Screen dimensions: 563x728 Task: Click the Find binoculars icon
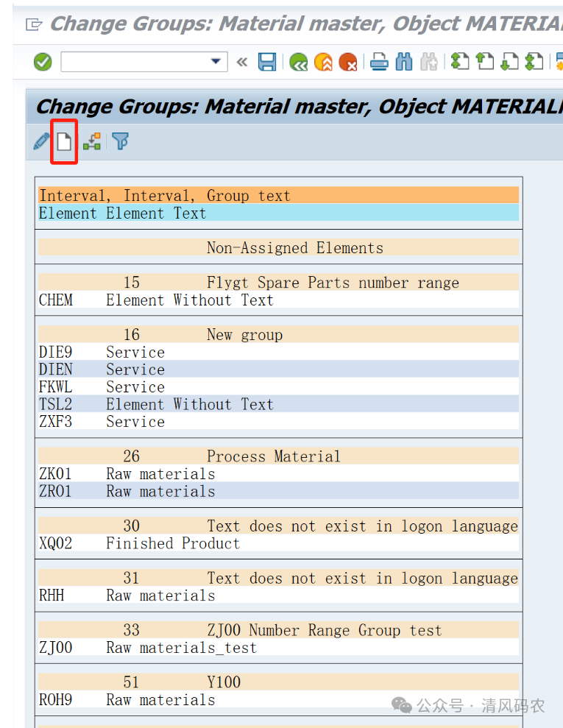(x=404, y=62)
